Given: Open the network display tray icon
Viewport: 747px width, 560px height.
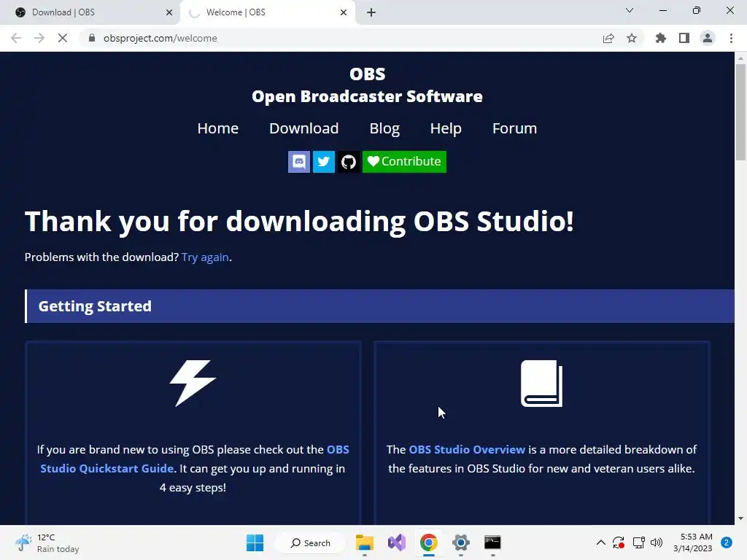Looking at the screenshot, I should click(638, 542).
